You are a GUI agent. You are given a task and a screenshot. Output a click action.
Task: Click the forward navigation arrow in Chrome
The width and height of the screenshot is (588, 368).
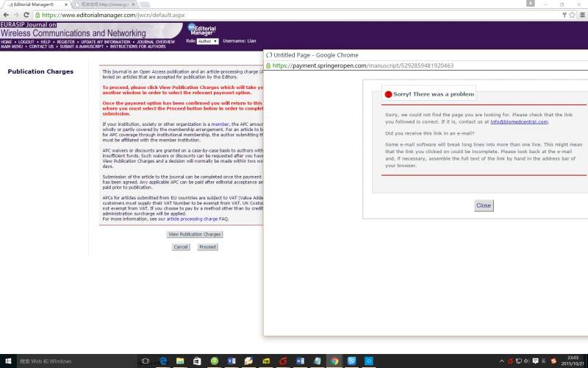(16, 15)
